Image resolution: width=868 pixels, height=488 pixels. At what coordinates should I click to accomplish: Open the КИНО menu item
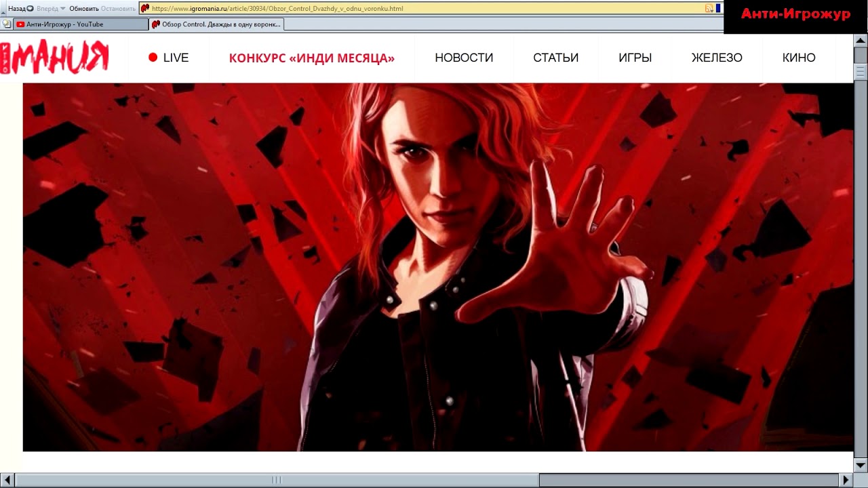799,58
